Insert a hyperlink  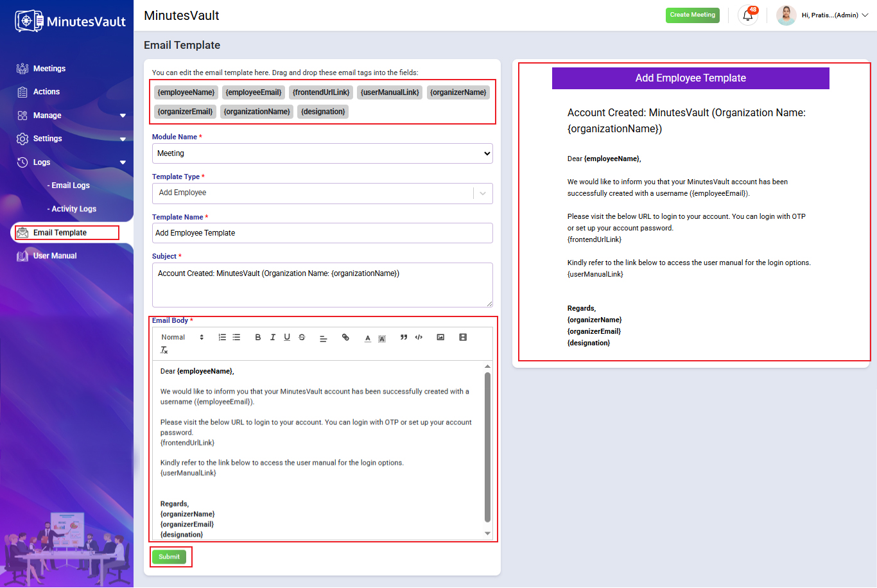(x=345, y=338)
